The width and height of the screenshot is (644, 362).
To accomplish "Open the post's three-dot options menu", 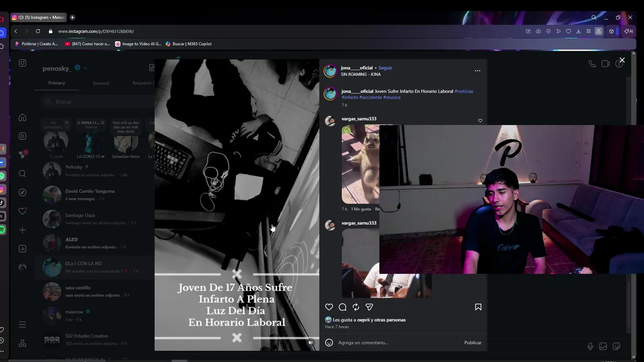I will (x=477, y=71).
